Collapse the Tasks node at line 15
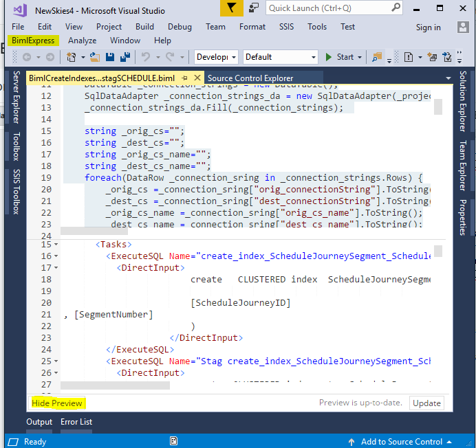 56,244
